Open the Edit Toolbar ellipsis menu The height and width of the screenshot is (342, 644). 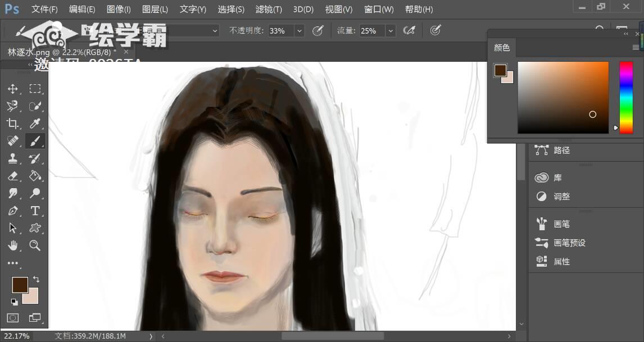(x=13, y=263)
